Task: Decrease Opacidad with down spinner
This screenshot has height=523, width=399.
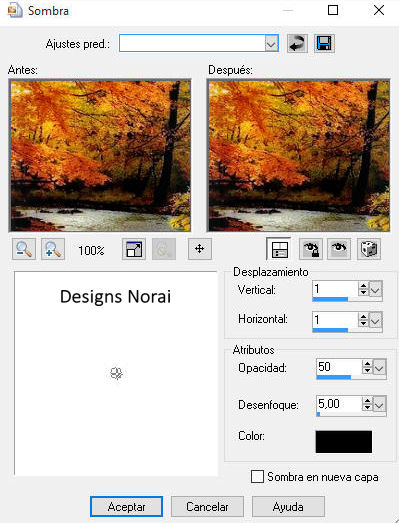Action: click(x=367, y=371)
